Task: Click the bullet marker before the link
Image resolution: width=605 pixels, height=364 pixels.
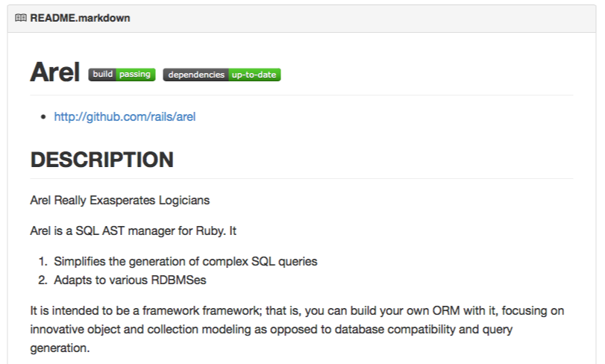Action: click(44, 117)
